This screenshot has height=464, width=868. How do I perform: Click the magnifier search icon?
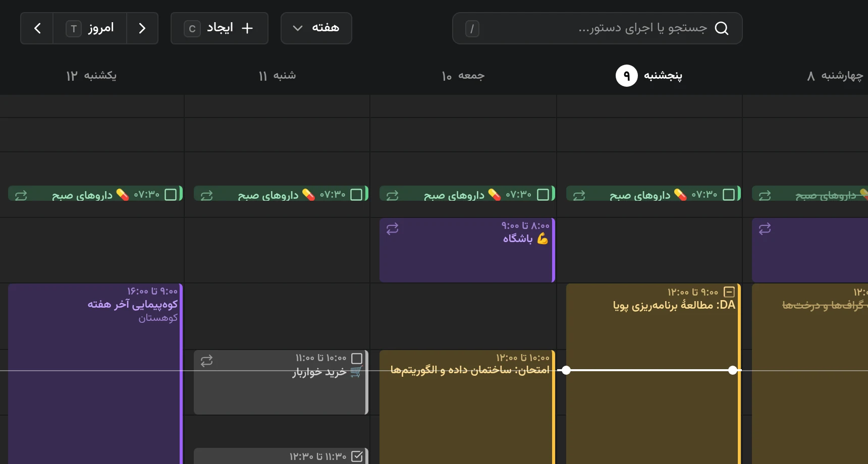[x=722, y=28]
